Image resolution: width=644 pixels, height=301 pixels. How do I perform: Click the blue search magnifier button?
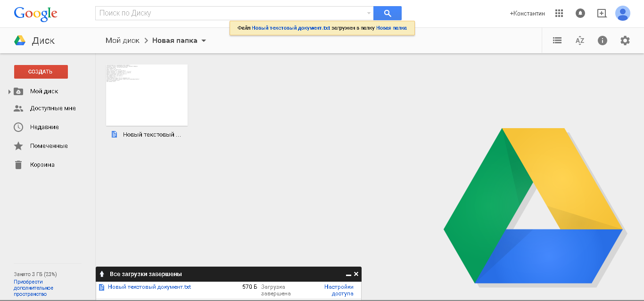(387, 13)
